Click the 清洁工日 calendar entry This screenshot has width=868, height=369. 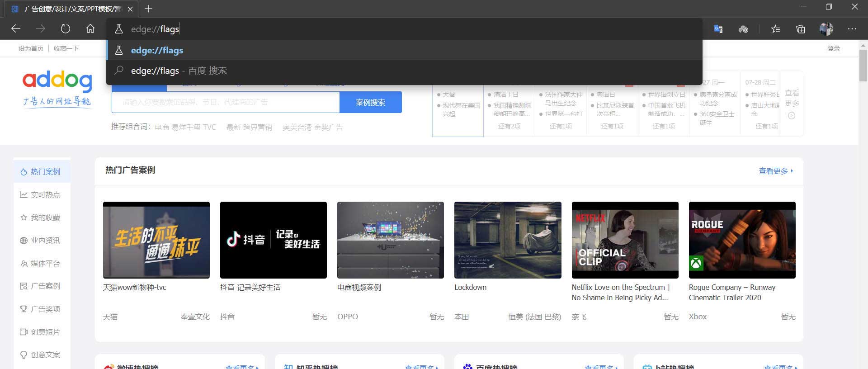coord(506,95)
